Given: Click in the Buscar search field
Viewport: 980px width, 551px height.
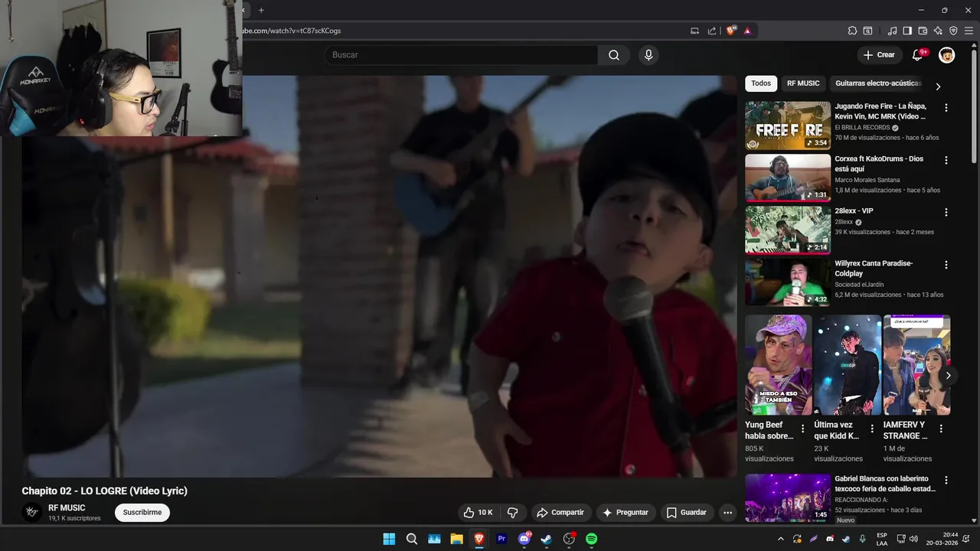Looking at the screenshot, I should [x=461, y=55].
